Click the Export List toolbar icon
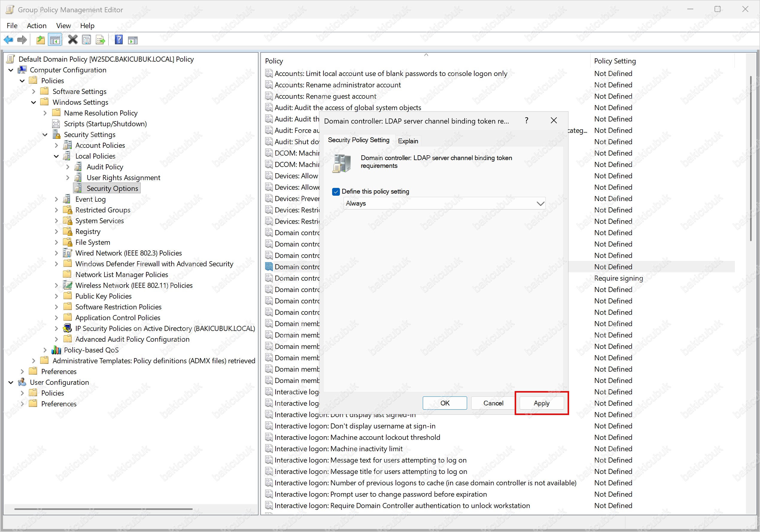This screenshot has height=532, width=760. click(100, 40)
